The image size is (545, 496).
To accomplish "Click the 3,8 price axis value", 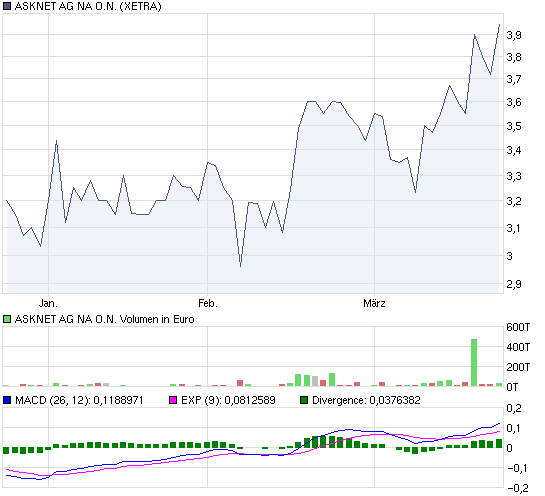I will click(x=514, y=57).
